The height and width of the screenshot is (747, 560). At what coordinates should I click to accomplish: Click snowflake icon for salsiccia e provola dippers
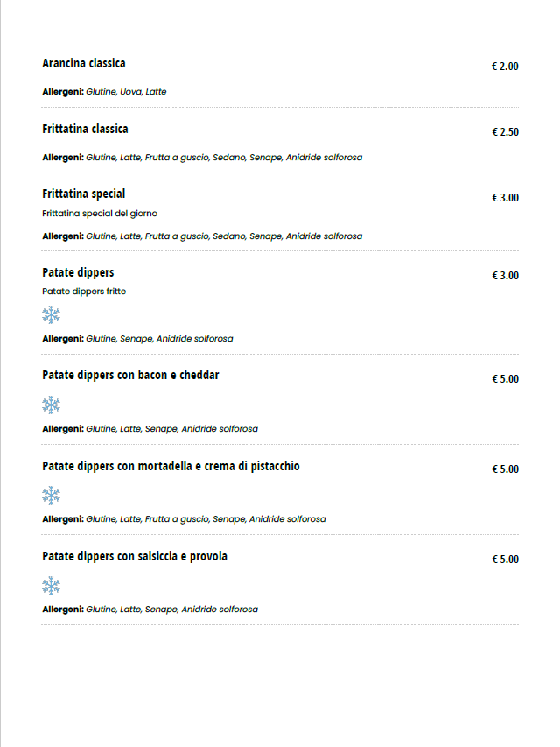click(52, 586)
